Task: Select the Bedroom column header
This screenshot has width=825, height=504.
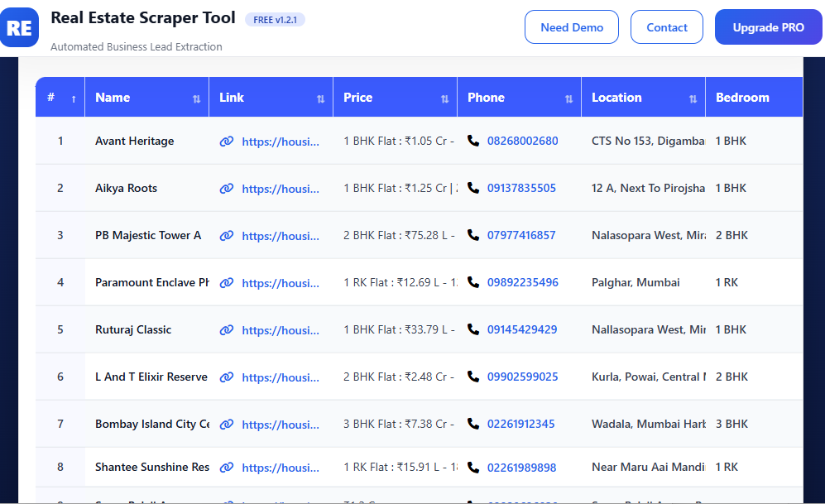Action: [742, 98]
